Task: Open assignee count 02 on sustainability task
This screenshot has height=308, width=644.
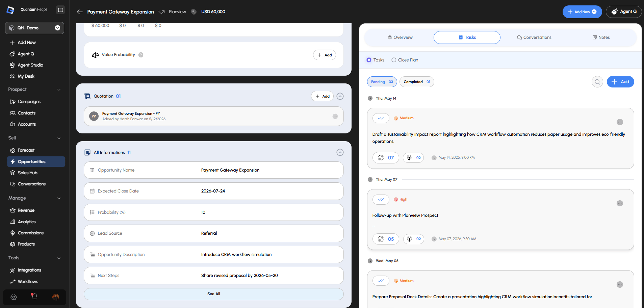Action: point(413,158)
